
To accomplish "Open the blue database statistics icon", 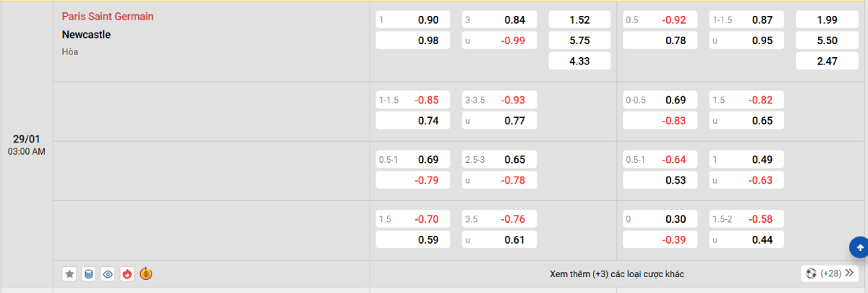I will tap(89, 274).
